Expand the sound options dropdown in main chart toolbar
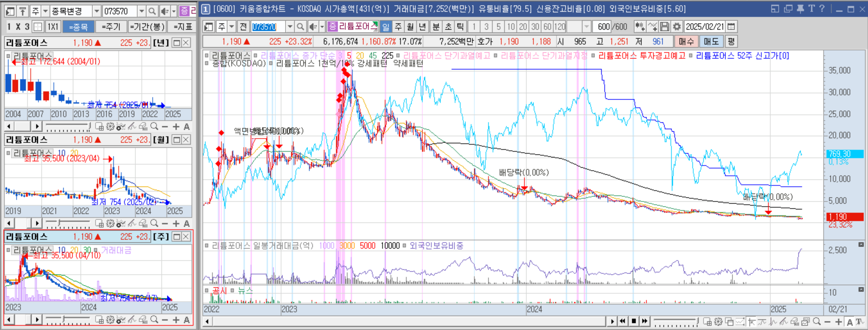The image size is (868, 330). pos(322,27)
